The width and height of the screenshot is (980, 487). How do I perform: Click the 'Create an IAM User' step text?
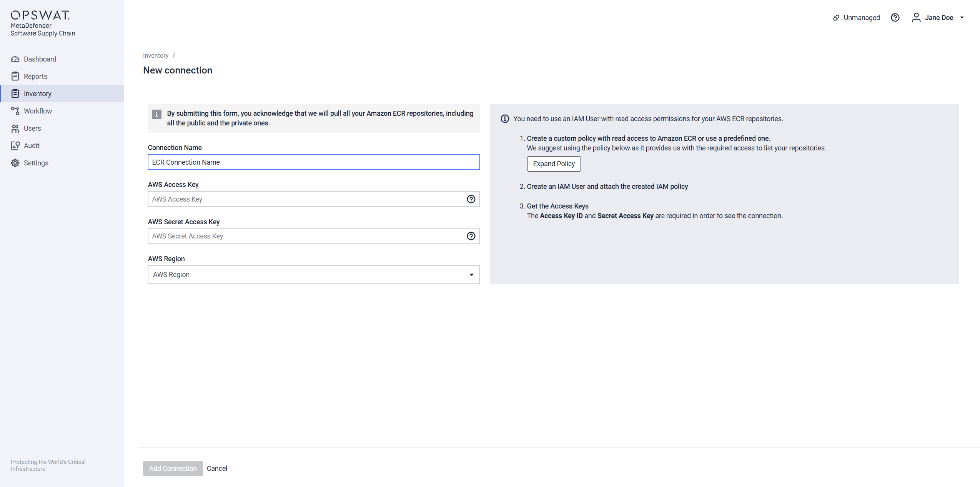[x=607, y=187]
